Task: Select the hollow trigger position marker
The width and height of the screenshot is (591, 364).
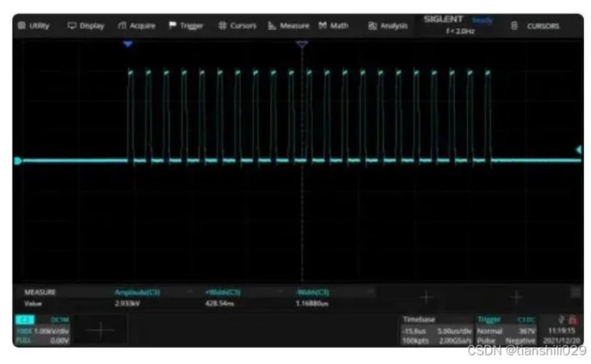Action: click(x=302, y=44)
